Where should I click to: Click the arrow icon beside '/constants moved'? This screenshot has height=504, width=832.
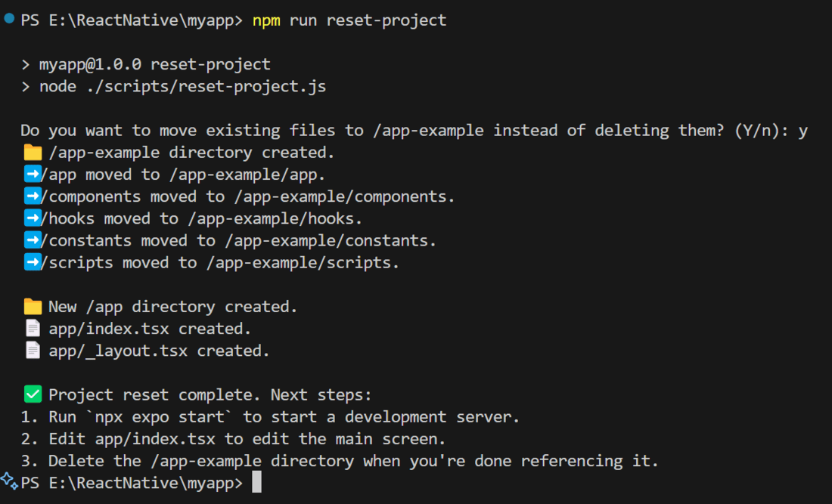click(x=33, y=240)
